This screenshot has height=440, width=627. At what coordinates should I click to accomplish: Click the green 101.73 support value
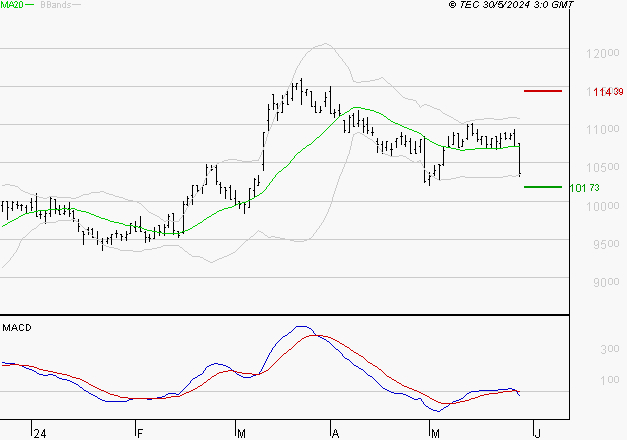click(584, 188)
